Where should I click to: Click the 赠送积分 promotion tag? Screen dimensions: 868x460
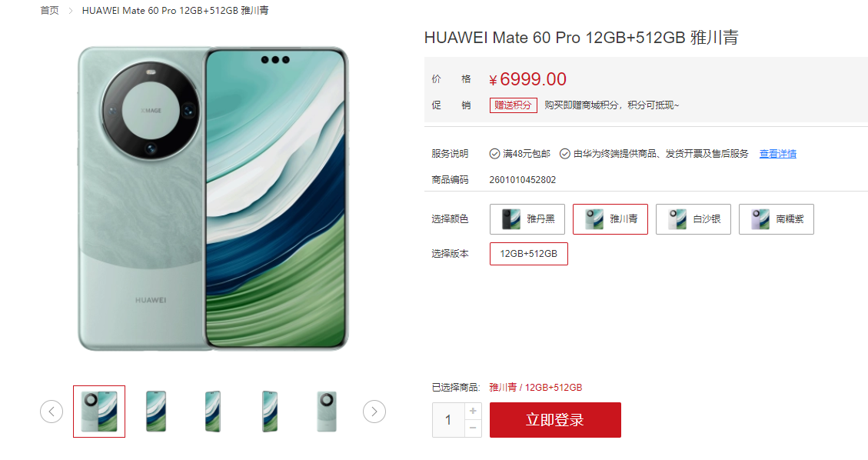point(513,105)
